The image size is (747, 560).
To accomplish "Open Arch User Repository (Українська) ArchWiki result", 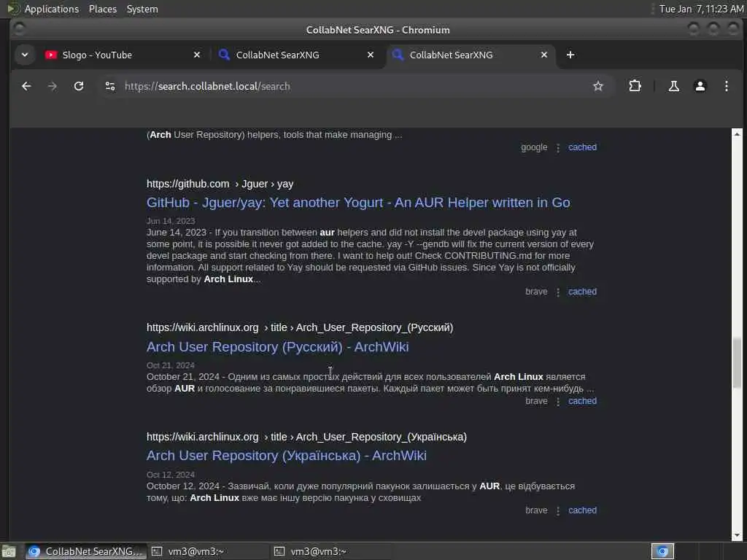I will pos(286,456).
